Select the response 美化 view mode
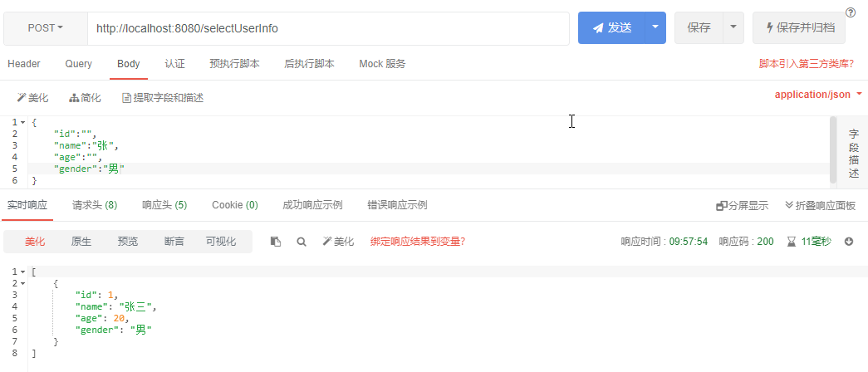This screenshot has height=372, width=868. pos(35,242)
